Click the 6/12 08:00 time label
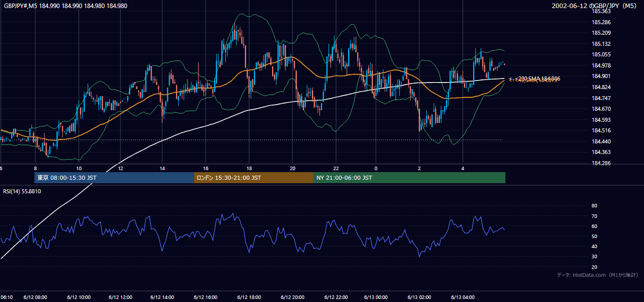Viewport: 644px width, 302px height. tap(35, 297)
